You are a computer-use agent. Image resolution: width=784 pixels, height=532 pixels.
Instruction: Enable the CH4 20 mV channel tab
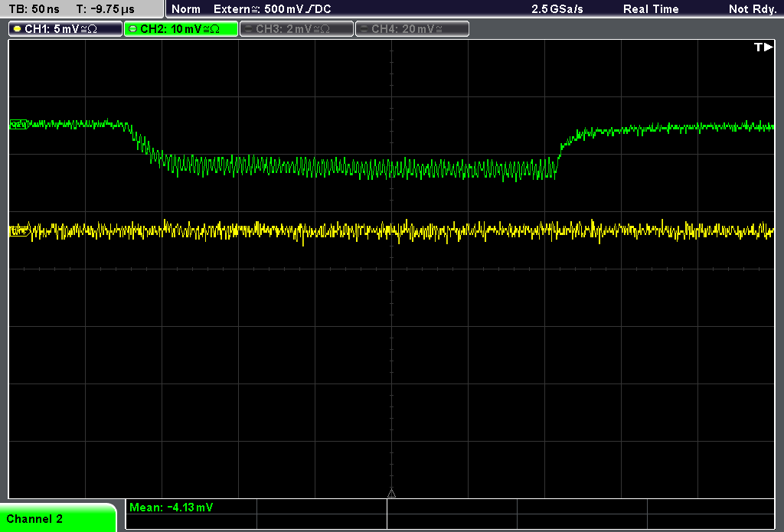[412, 29]
